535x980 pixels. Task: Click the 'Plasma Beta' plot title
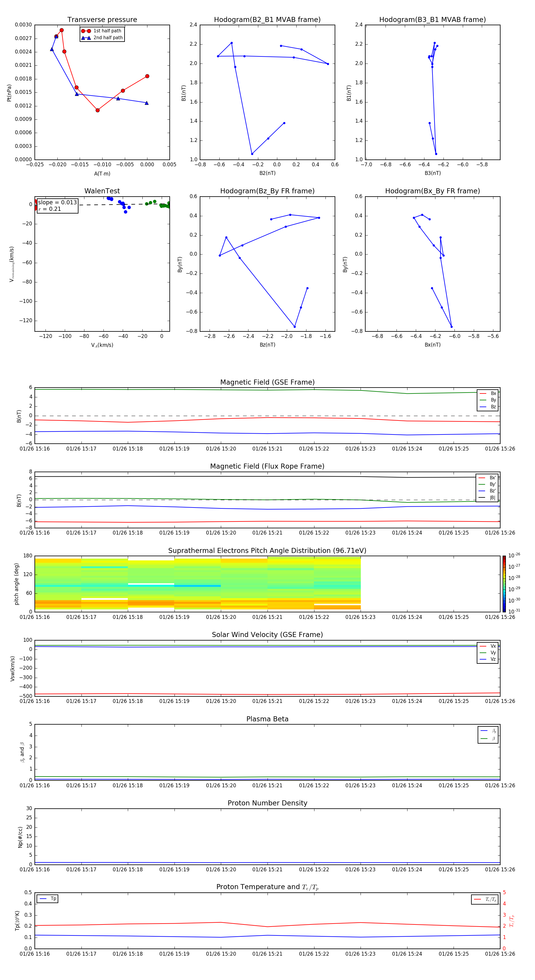tap(267, 719)
